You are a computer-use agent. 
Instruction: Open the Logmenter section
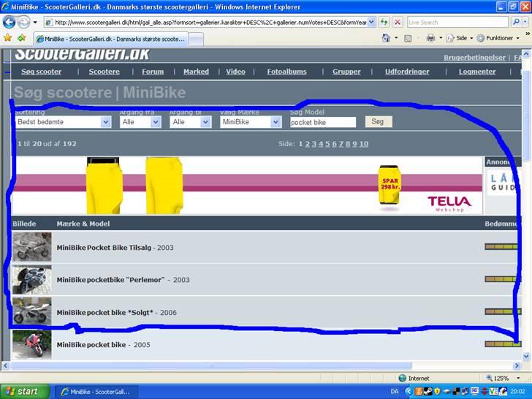coord(477,72)
